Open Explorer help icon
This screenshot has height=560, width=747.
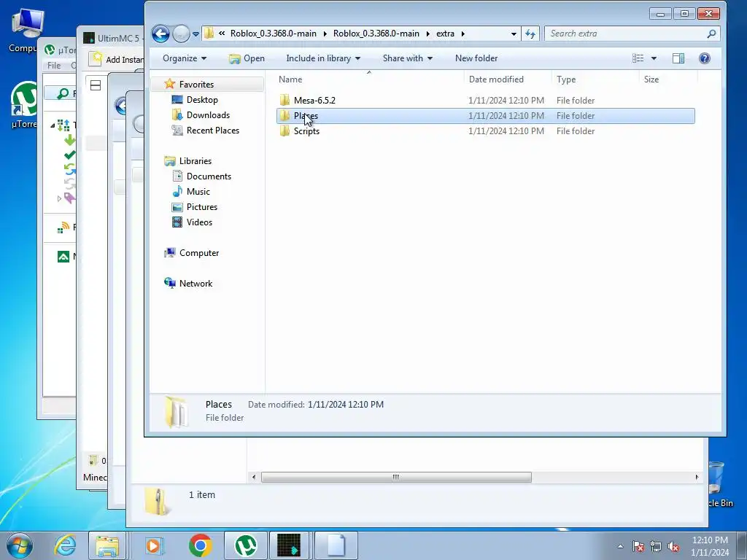click(705, 58)
